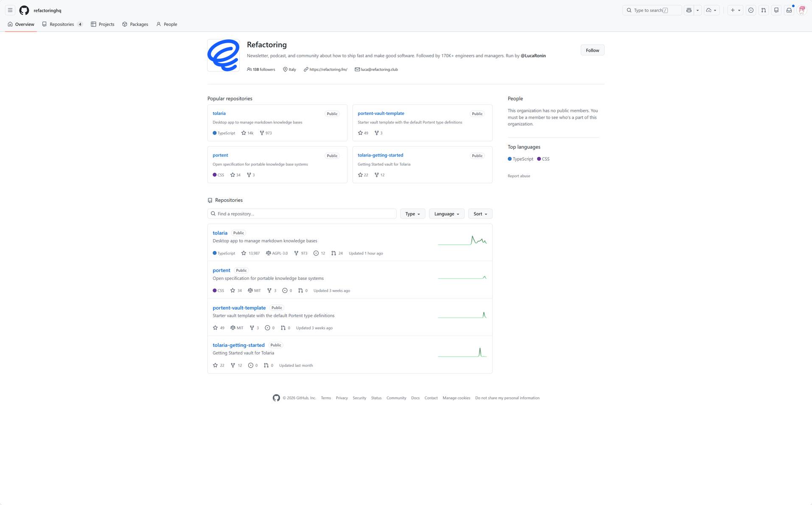Click 12 forks icon on tolaria-getting-started card
This screenshot has height=505, width=812.
pyautogui.click(x=379, y=175)
